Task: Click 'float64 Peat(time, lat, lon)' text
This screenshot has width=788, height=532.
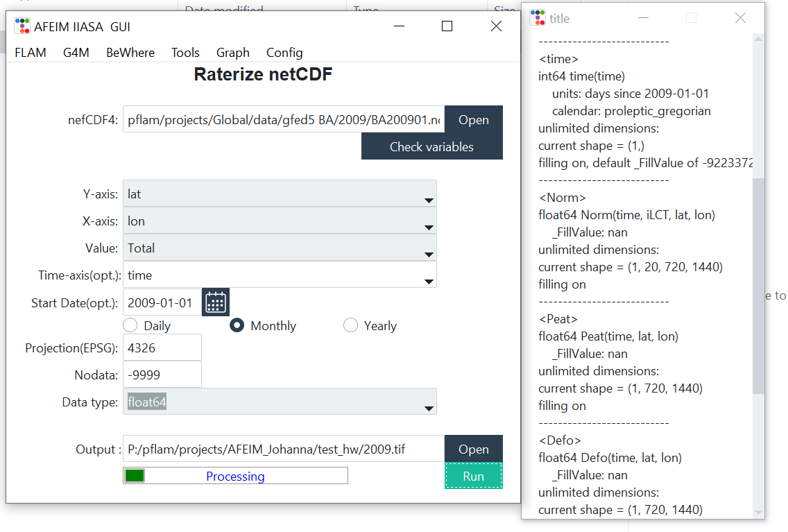Action: (x=608, y=336)
